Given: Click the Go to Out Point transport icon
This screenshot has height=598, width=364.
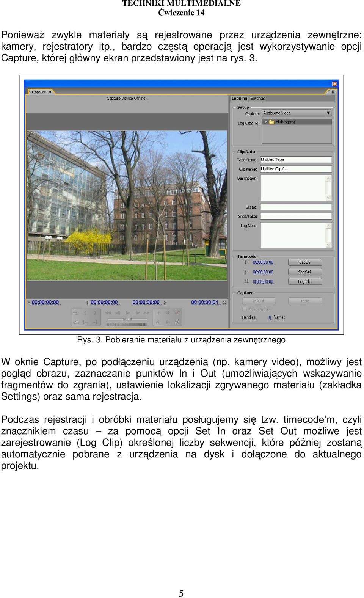Looking at the screenshot, I should click(95, 322).
